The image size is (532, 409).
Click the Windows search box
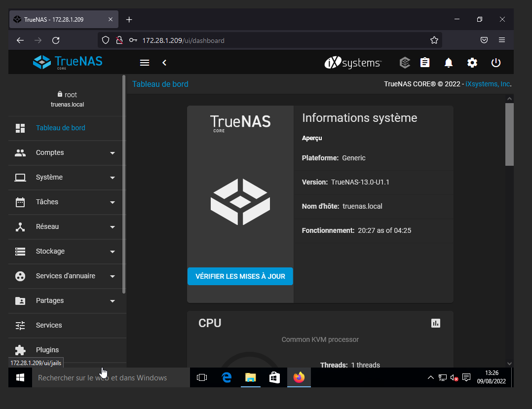[111, 377]
